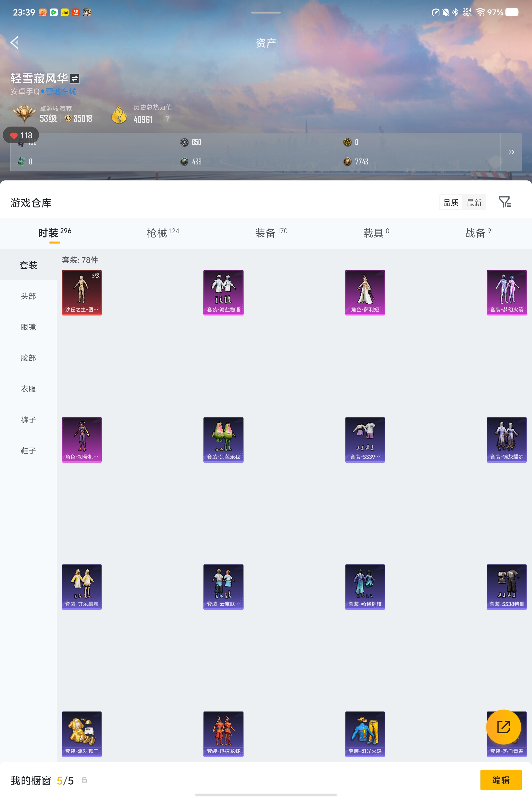Switch to 战备 91 tab
532x798 pixels.
pyautogui.click(x=479, y=233)
